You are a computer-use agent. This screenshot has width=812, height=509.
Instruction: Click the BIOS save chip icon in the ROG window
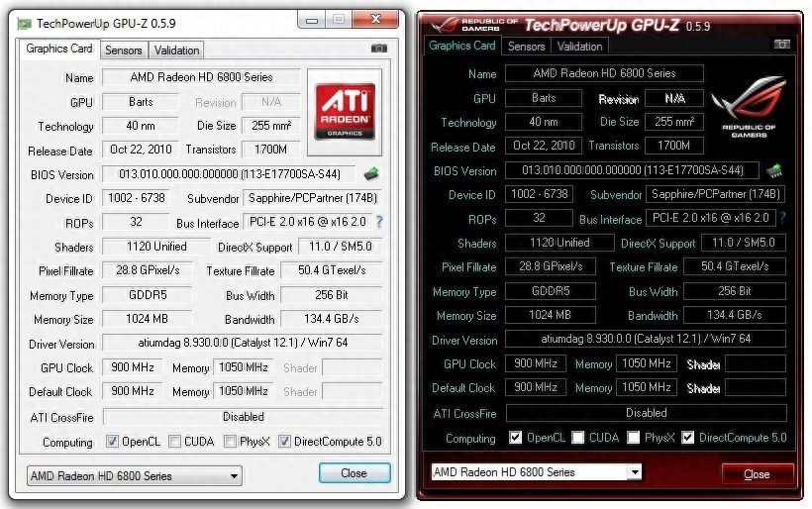tap(774, 170)
